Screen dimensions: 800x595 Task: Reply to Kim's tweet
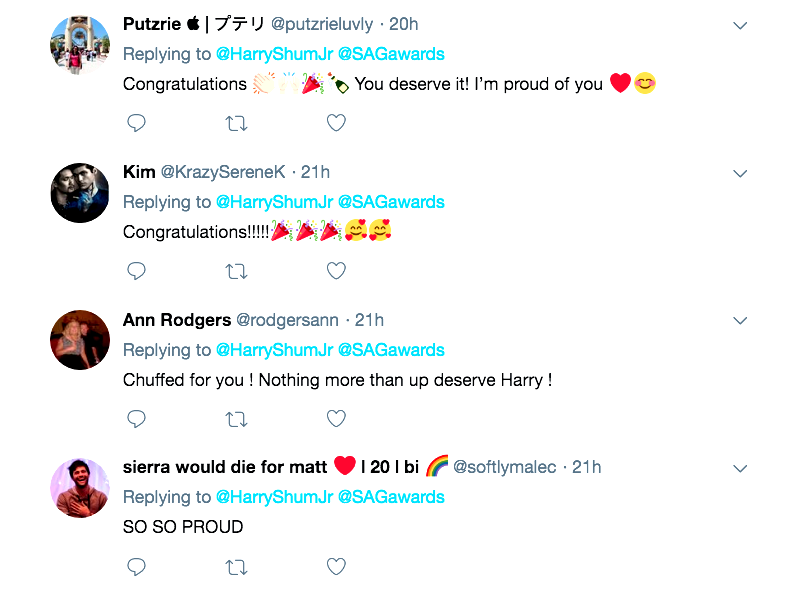[137, 271]
